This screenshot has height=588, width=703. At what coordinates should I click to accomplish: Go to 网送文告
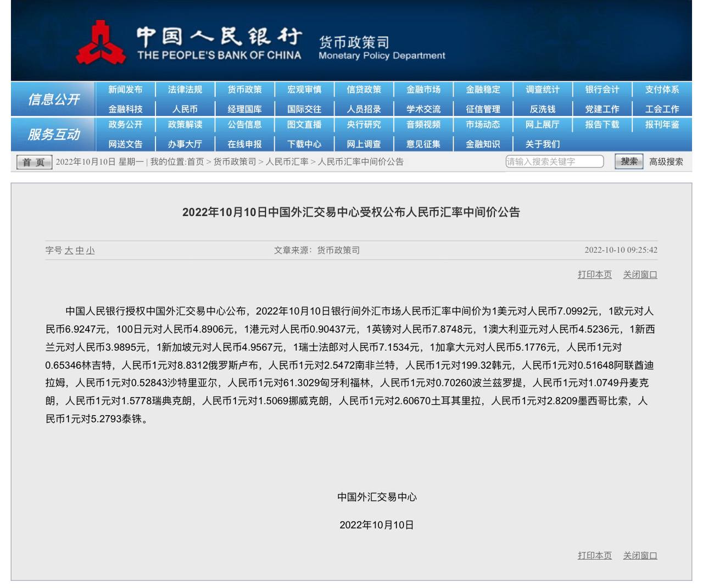(x=125, y=144)
